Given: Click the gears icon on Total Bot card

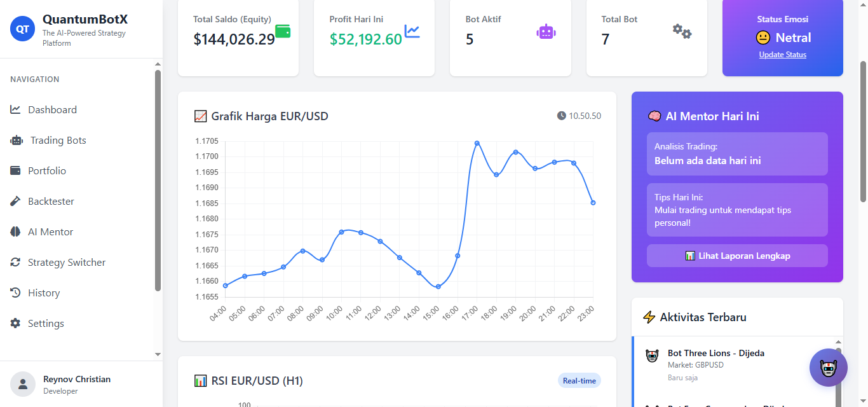Looking at the screenshot, I should click(682, 31).
